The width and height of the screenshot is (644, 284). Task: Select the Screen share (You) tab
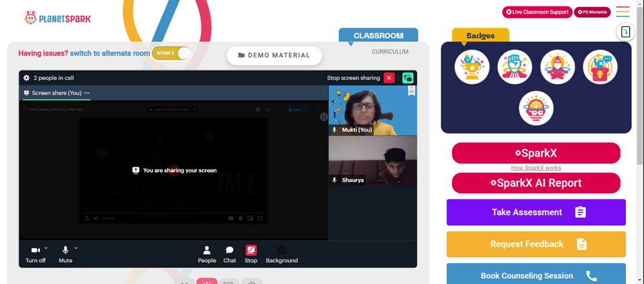coord(57,93)
